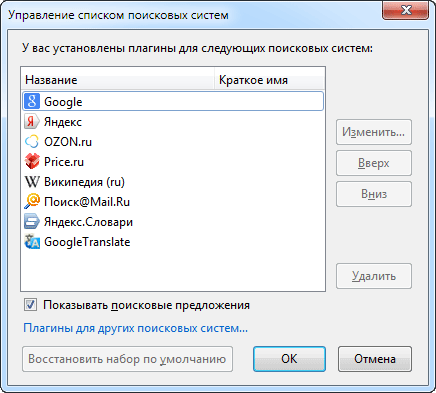Click Восстановить набор по умолчанию button
Image resolution: width=436 pixels, height=393 pixels.
click(x=127, y=359)
